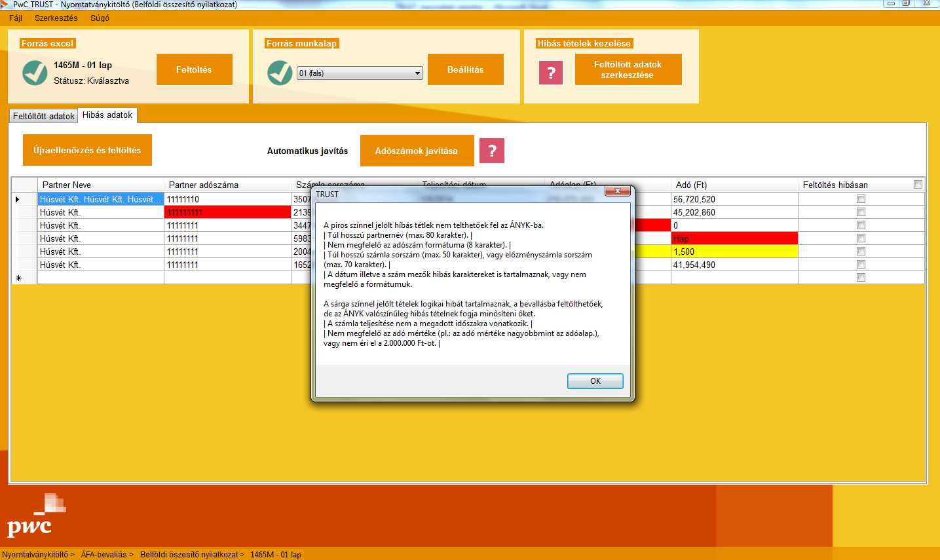Viewport: 940px width, 560px height.
Task: Click the 56,720,520 tax cell
Action: (x=734, y=199)
